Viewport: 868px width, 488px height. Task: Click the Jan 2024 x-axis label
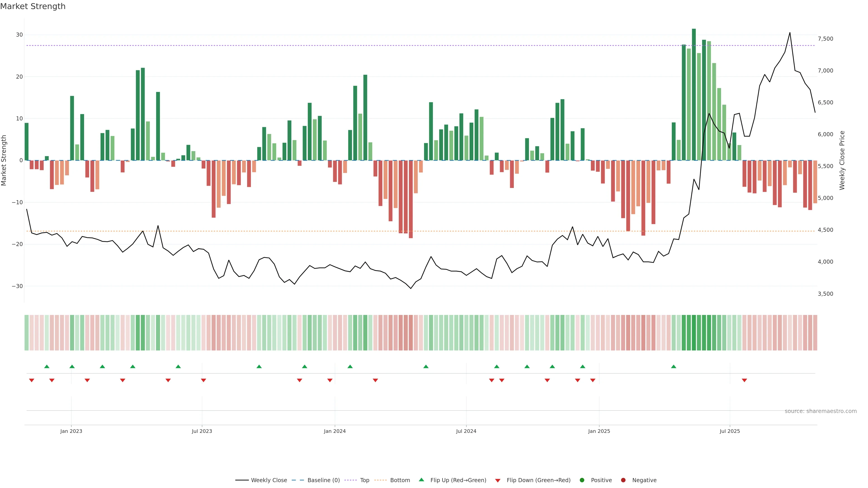pyautogui.click(x=335, y=431)
